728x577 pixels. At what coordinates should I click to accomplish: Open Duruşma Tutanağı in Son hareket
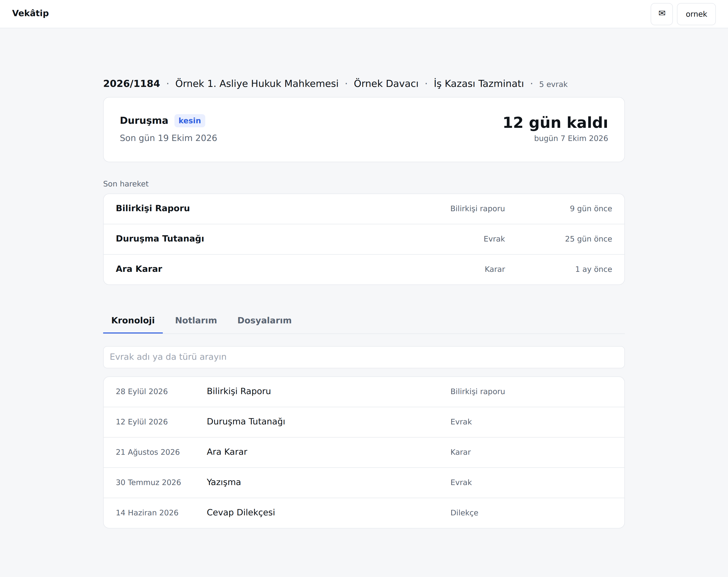[364, 239]
